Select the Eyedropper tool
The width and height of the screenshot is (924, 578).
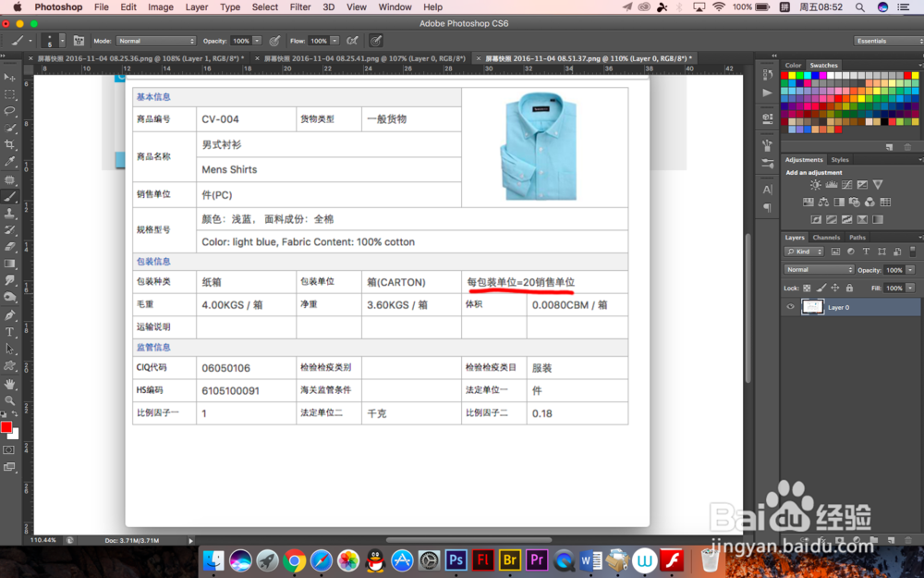tap(9, 162)
